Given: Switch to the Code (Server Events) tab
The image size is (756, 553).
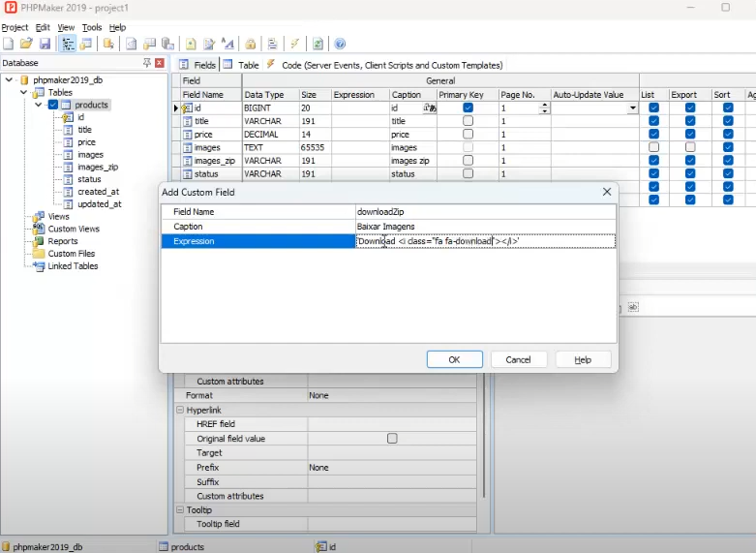Looking at the screenshot, I should pyautogui.click(x=384, y=65).
